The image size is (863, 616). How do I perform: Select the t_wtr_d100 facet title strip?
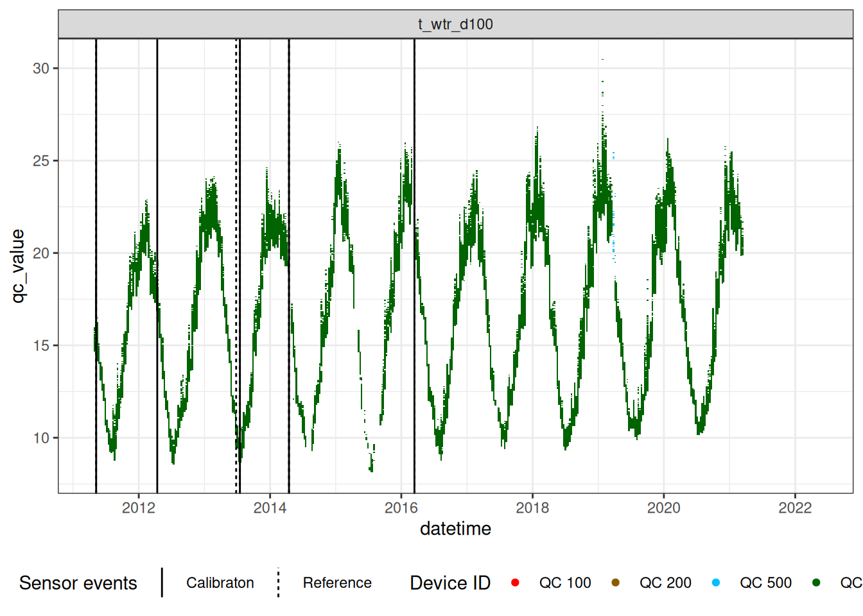(455, 24)
